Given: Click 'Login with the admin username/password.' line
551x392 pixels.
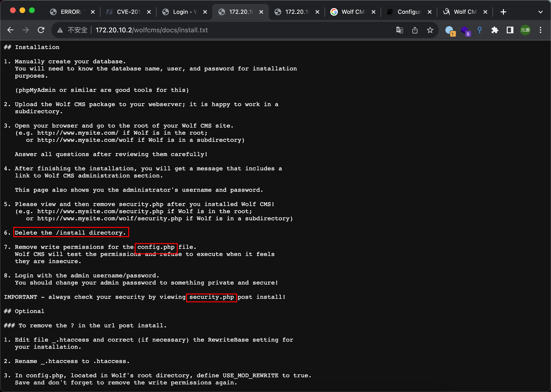Looking at the screenshot, I should pyautogui.click(x=87, y=275).
